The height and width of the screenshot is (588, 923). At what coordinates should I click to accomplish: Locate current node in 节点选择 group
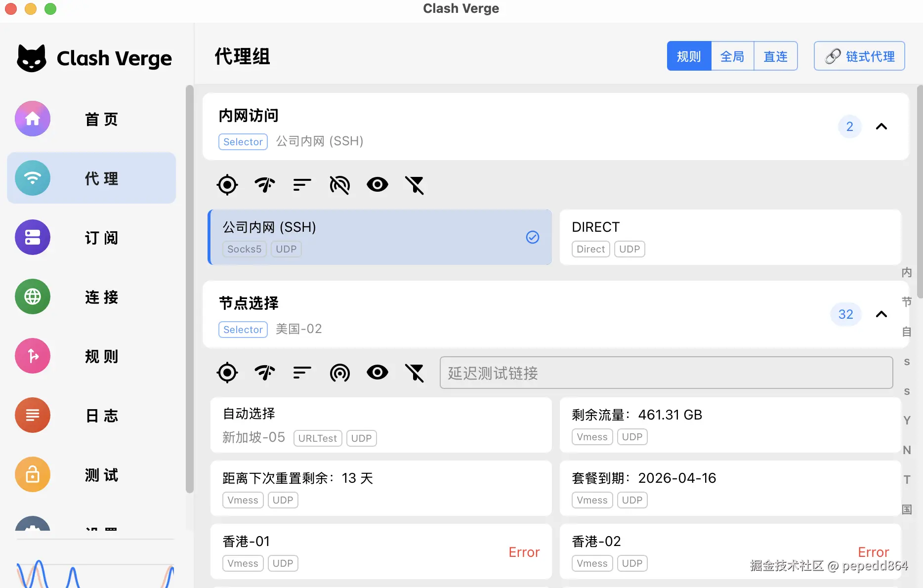pyautogui.click(x=227, y=373)
